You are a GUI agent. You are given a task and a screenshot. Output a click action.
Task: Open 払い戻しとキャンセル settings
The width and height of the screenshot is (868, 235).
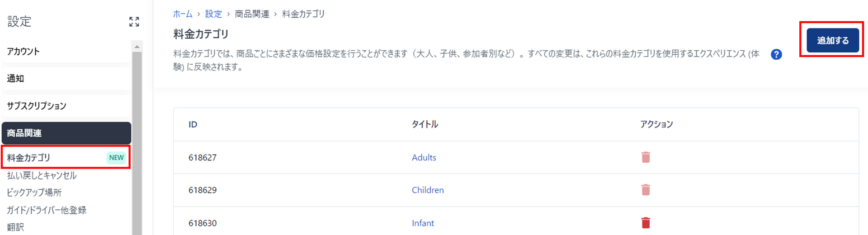point(42,175)
